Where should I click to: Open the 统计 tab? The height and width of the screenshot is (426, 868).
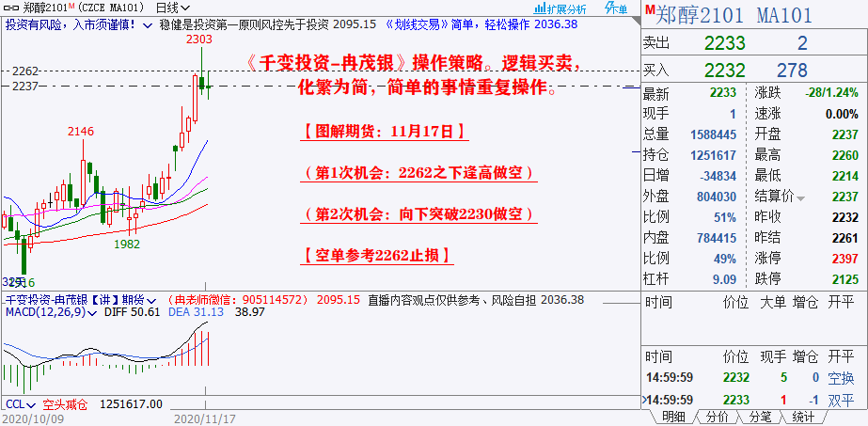tap(803, 417)
